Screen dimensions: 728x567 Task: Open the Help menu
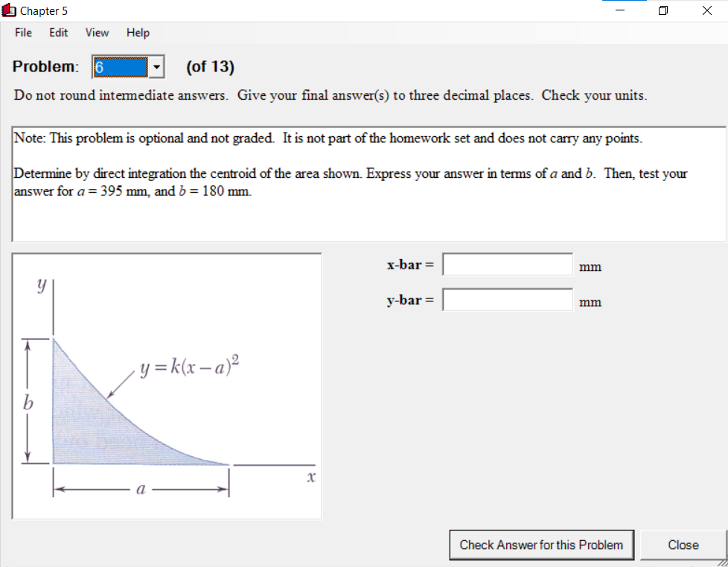[x=138, y=33]
